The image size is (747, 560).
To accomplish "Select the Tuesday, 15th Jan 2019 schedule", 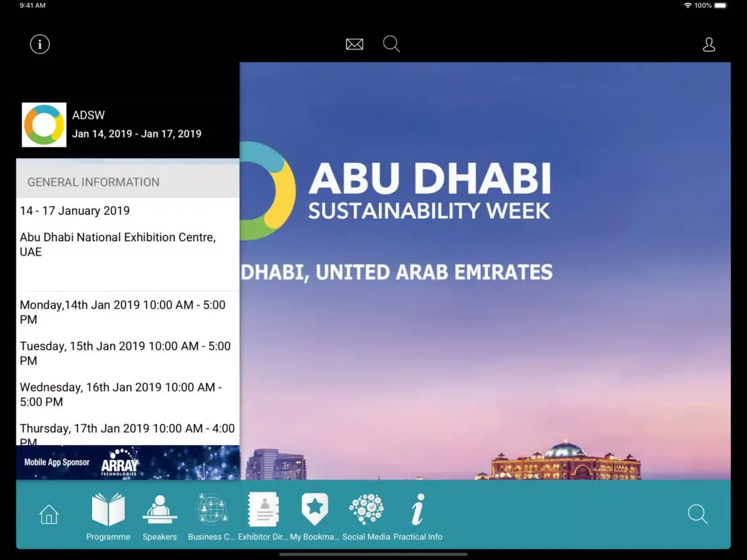I will pyautogui.click(x=125, y=353).
